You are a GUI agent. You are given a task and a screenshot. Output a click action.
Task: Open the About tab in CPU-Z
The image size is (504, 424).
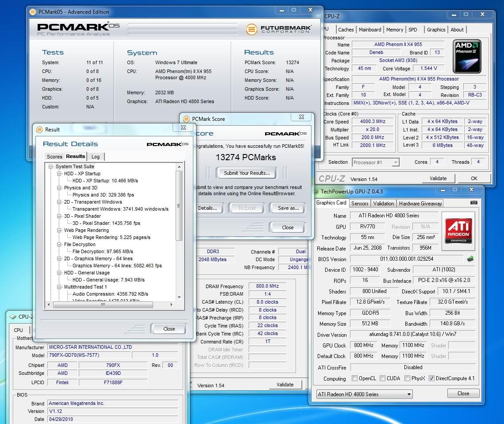(x=457, y=30)
